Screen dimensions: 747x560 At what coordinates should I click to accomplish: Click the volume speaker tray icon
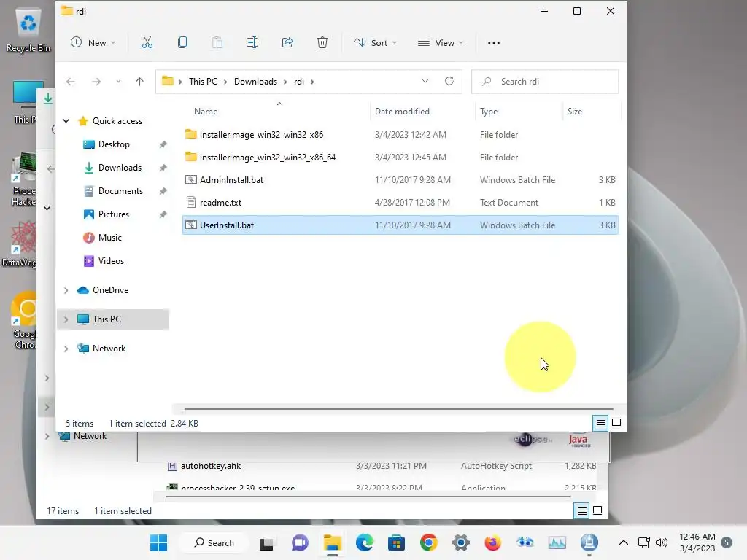point(661,542)
